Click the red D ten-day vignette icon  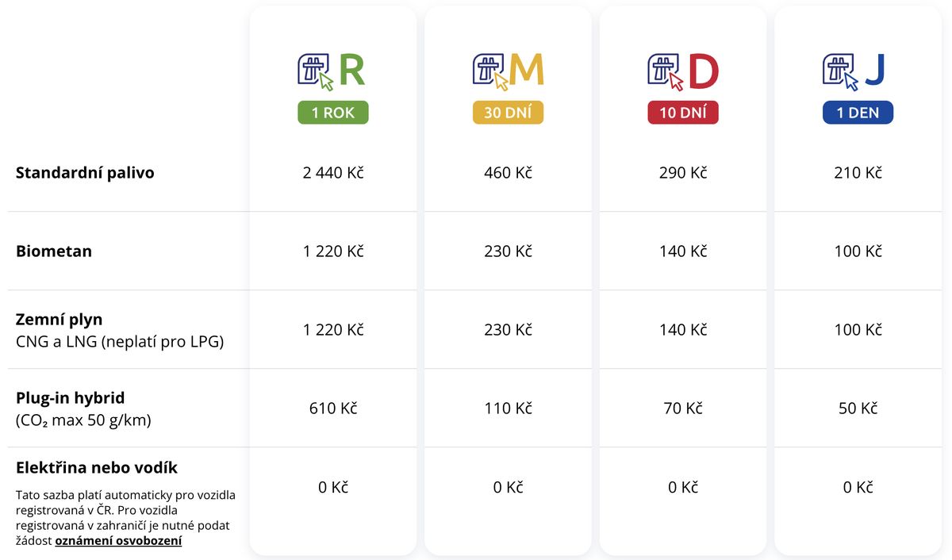coord(683,71)
